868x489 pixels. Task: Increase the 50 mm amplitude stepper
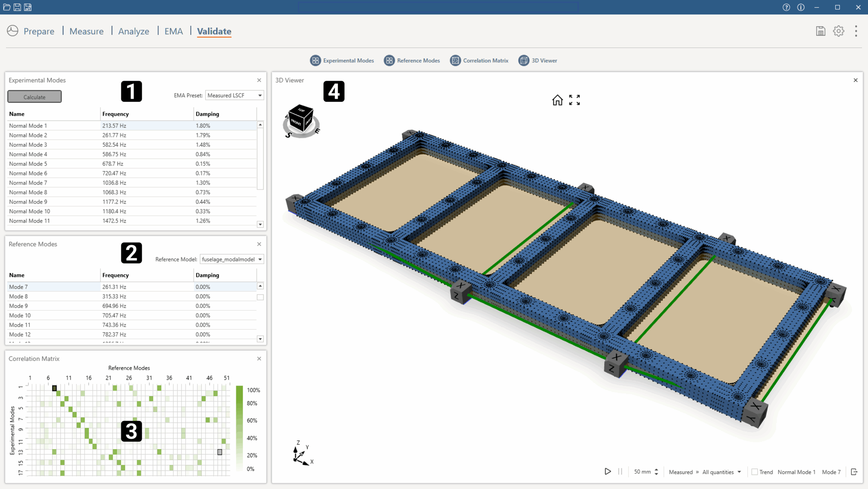pos(656,469)
